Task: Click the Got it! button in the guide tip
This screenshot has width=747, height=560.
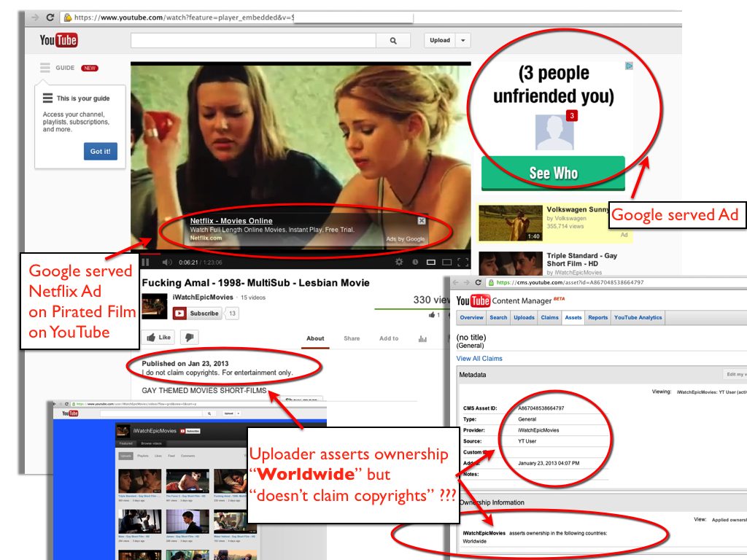Action: [101, 152]
